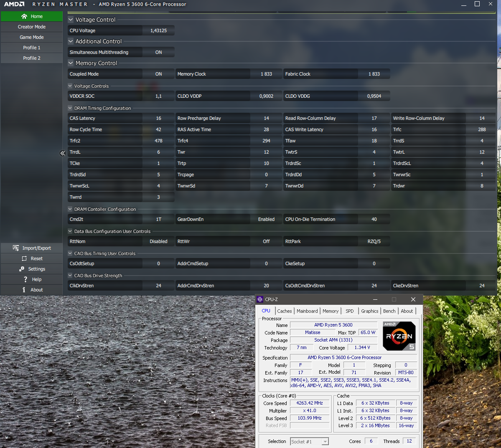
Task: Open the SPD tab in CPU-Z
Action: coord(350,311)
